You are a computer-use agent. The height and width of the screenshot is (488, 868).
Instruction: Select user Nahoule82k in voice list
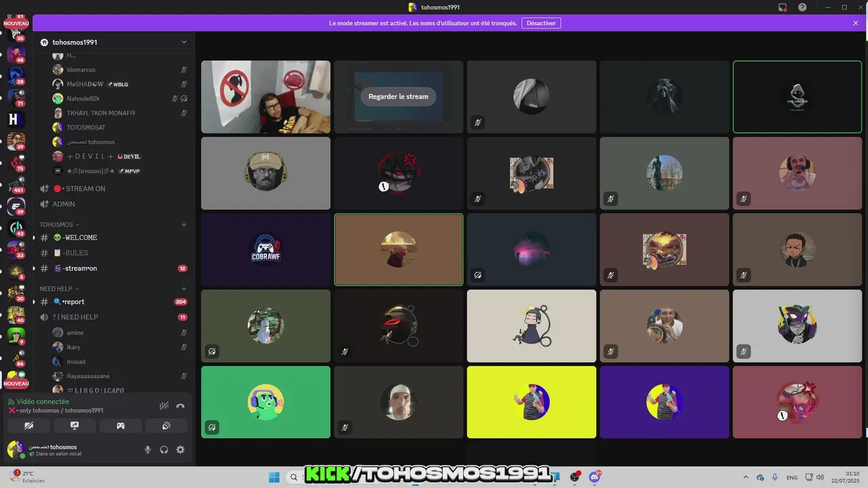[120, 98]
